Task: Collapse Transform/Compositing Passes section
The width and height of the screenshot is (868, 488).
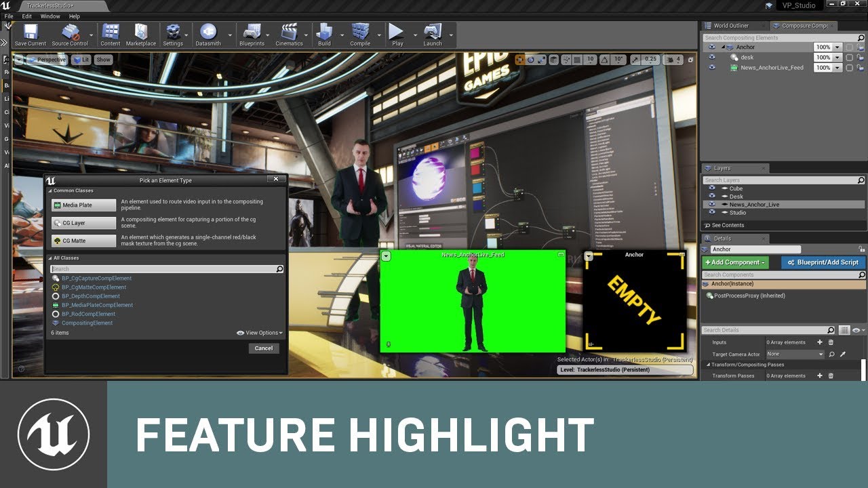Action: tap(708, 365)
